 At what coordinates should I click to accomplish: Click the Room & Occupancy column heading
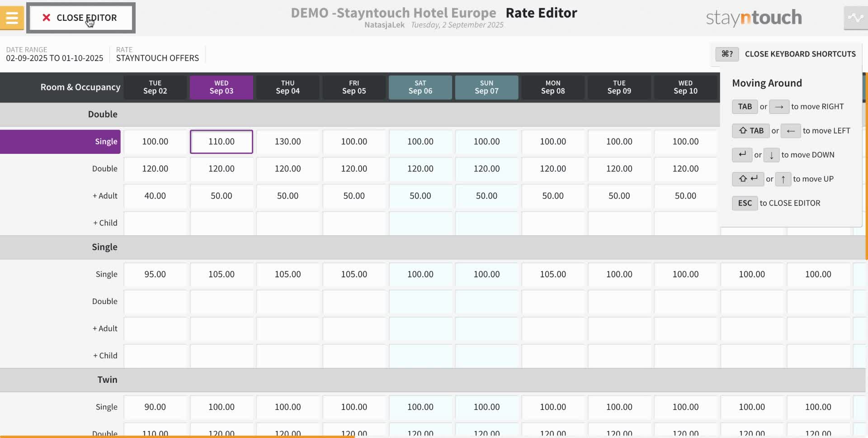pyautogui.click(x=80, y=87)
